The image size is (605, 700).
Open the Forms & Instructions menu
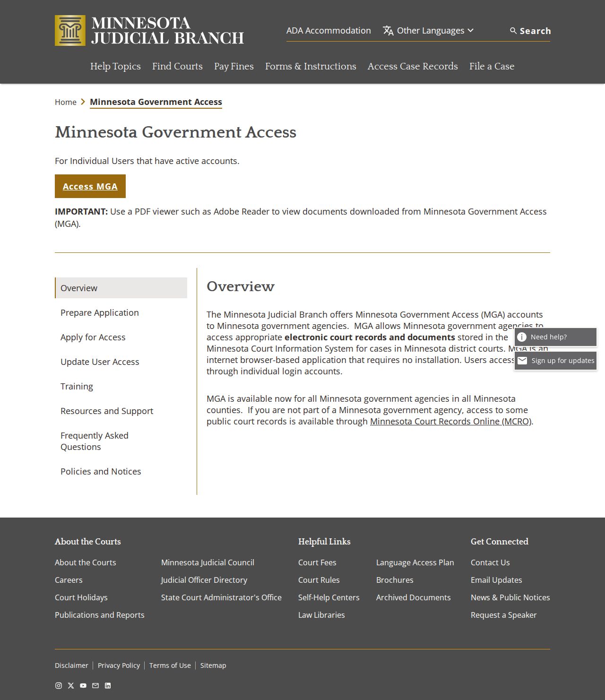coord(311,66)
